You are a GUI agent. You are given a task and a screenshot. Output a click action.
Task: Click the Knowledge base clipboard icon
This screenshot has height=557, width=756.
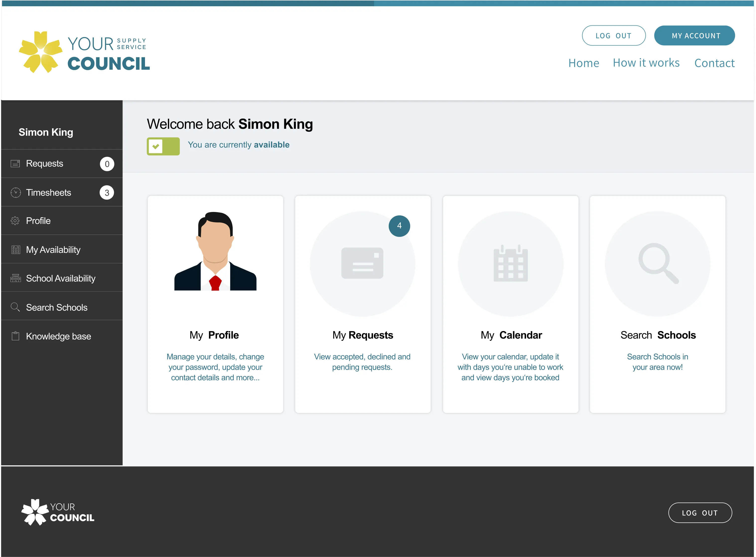tap(15, 336)
